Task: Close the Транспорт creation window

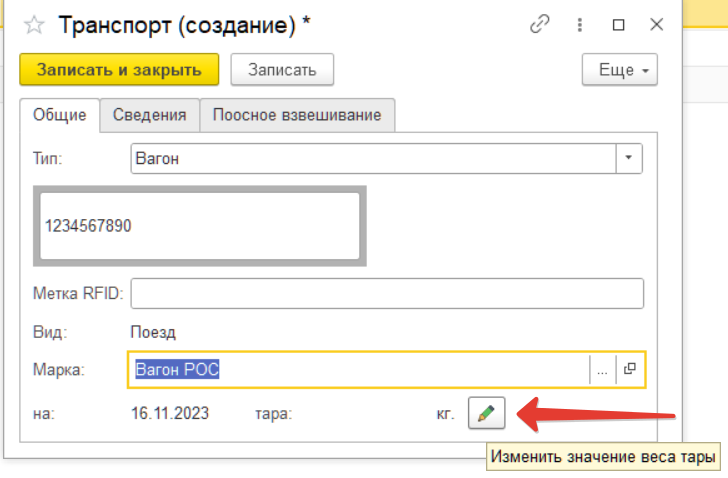Action: 656,24
